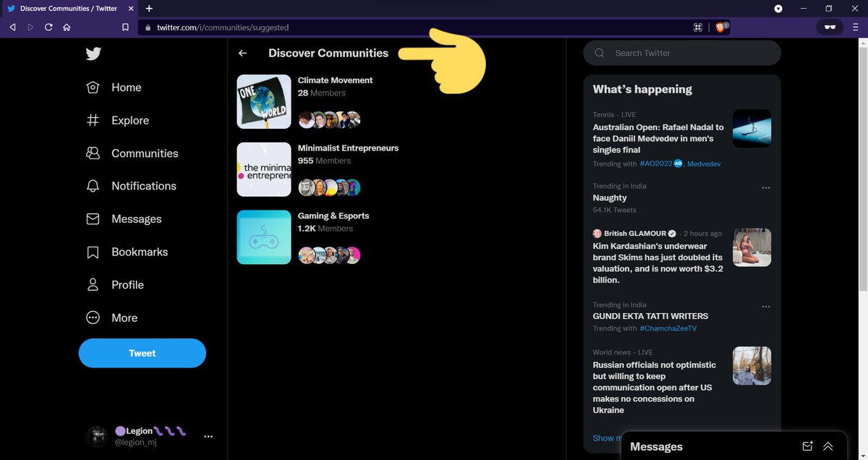Screen dimensions: 868x460
Task: Open the #ChamchaZeeTV hashtag
Action: coord(668,328)
